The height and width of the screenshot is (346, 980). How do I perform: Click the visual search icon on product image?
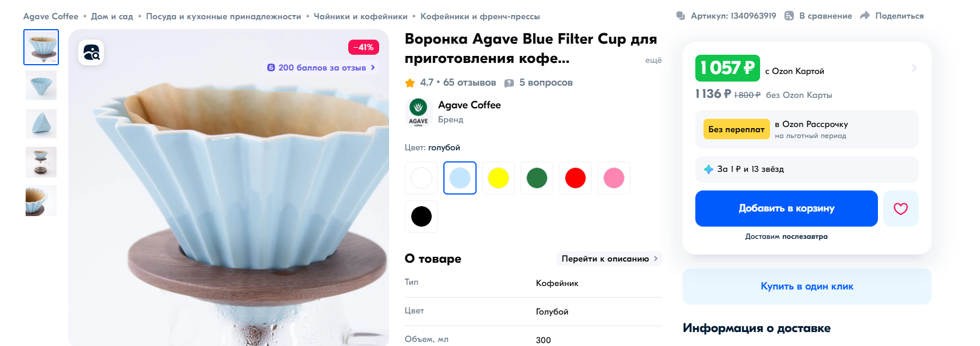click(91, 52)
